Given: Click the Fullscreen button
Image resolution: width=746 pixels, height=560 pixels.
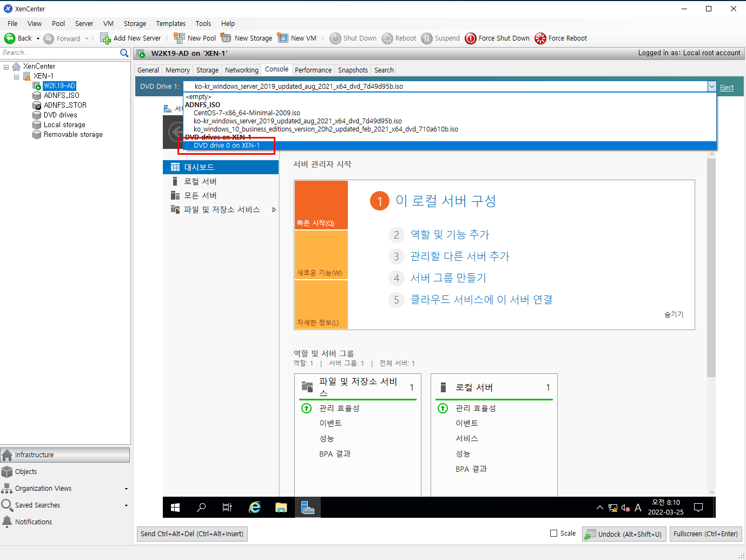Looking at the screenshot, I should (705, 533).
